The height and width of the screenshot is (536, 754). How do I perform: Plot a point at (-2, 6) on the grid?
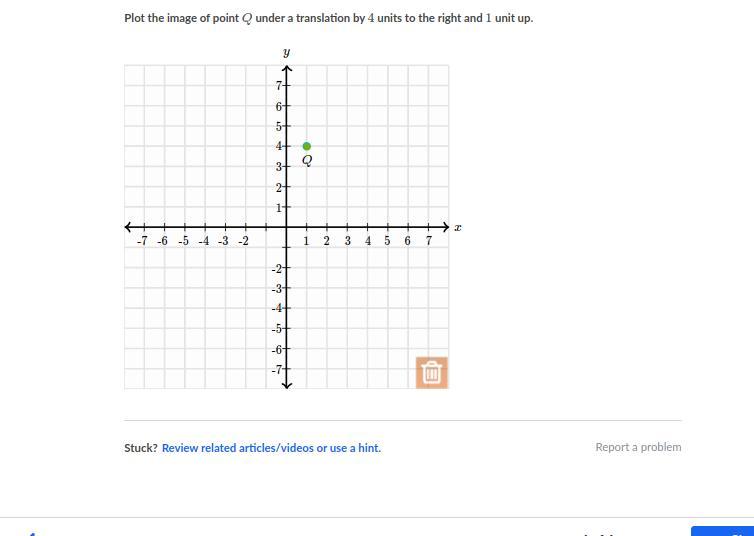click(x=246, y=105)
